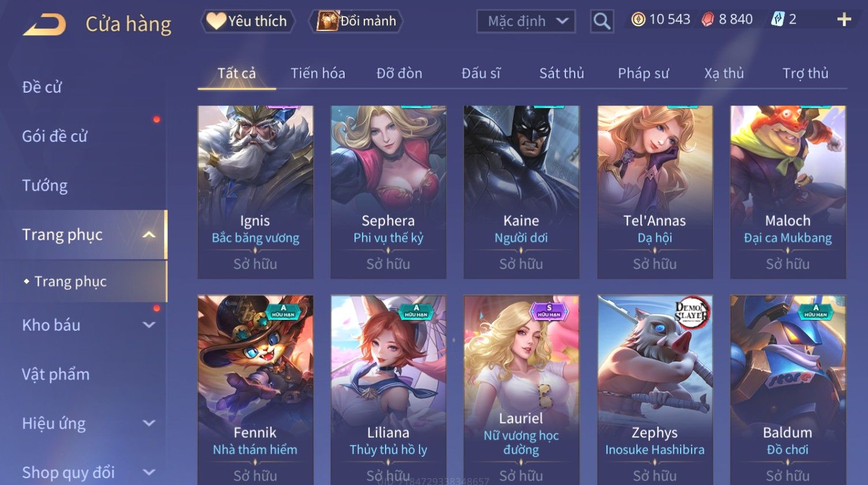
Task: Click the gold coin balance icon
Action: coord(638,20)
